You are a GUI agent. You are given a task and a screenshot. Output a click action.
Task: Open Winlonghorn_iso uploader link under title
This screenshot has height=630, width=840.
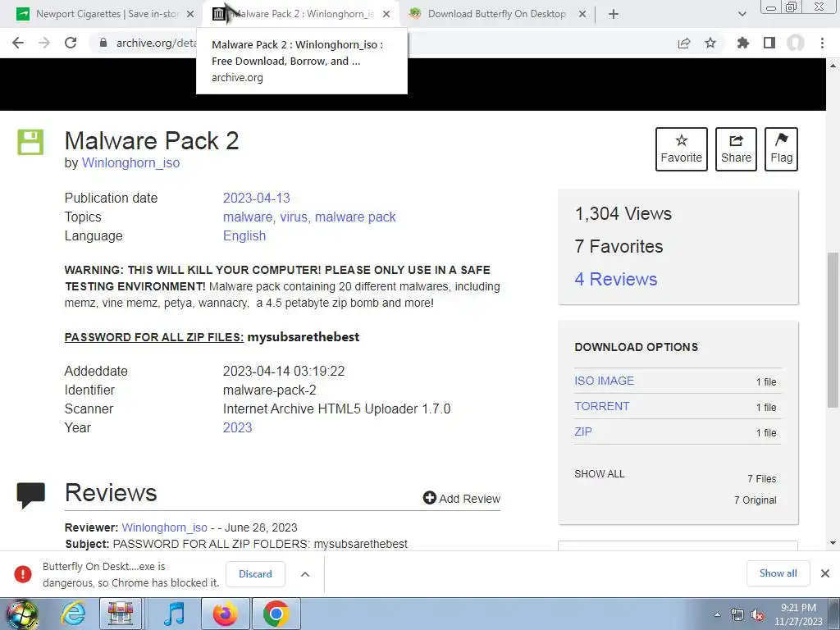point(130,163)
